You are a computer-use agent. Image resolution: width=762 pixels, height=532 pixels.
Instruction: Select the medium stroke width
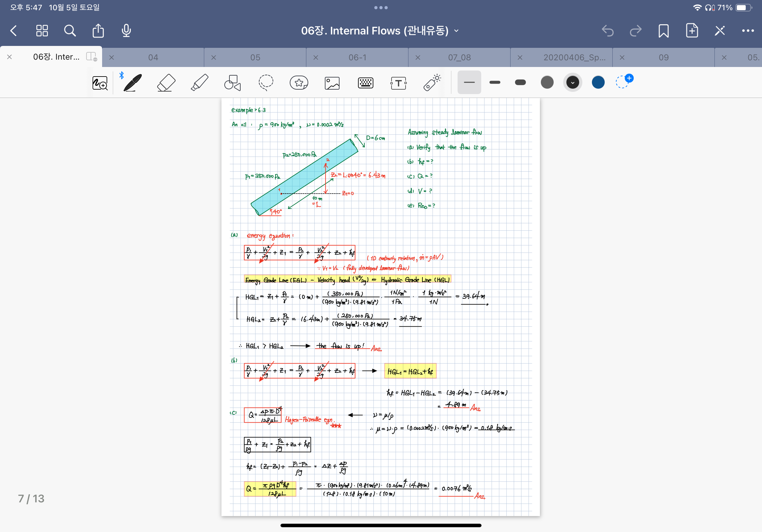pos(495,82)
